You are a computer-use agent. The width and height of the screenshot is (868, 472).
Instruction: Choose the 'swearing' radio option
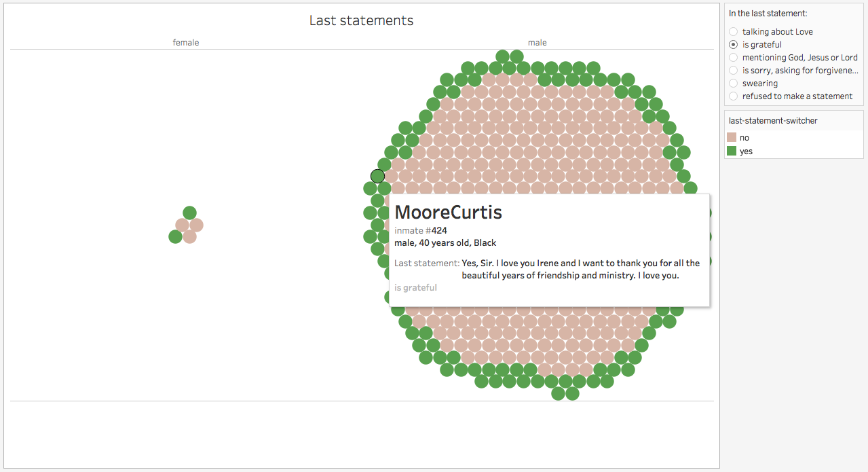click(x=753, y=84)
